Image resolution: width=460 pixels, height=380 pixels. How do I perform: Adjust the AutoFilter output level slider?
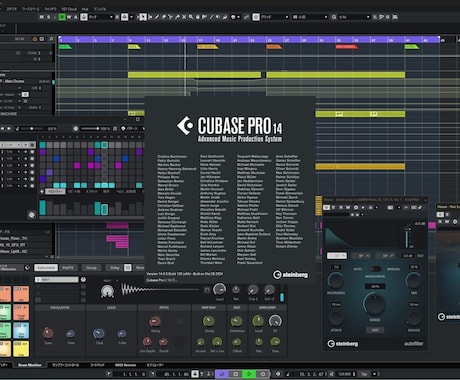click(x=407, y=237)
